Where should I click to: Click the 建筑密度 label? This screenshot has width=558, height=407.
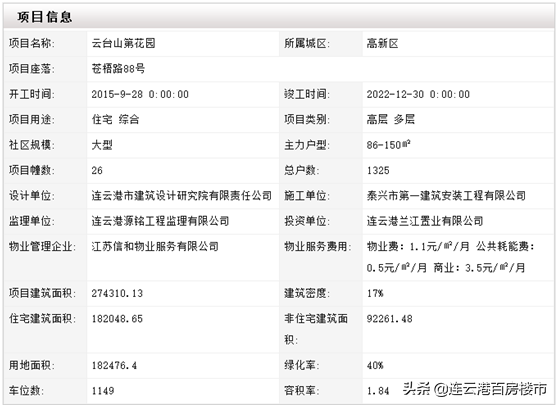[307, 293]
